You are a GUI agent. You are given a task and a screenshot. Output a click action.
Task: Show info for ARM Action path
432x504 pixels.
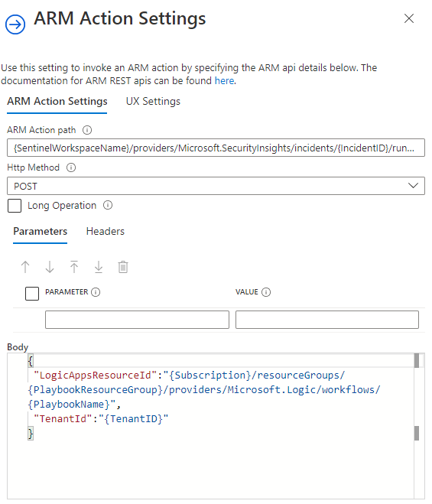coord(87,130)
